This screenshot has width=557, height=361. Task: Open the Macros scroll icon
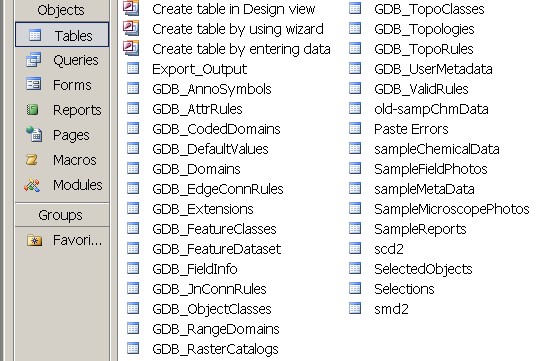coord(32,160)
